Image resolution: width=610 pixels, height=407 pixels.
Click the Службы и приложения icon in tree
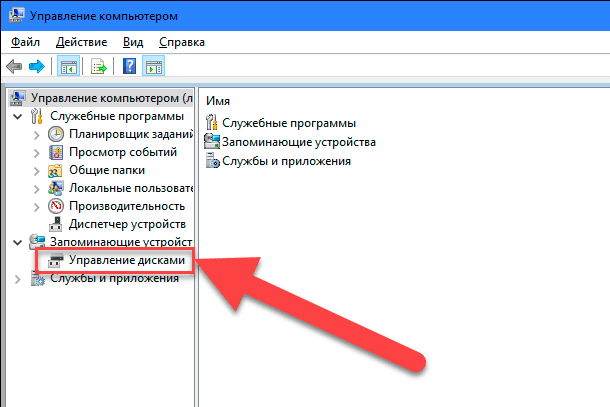[x=37, y=279]
